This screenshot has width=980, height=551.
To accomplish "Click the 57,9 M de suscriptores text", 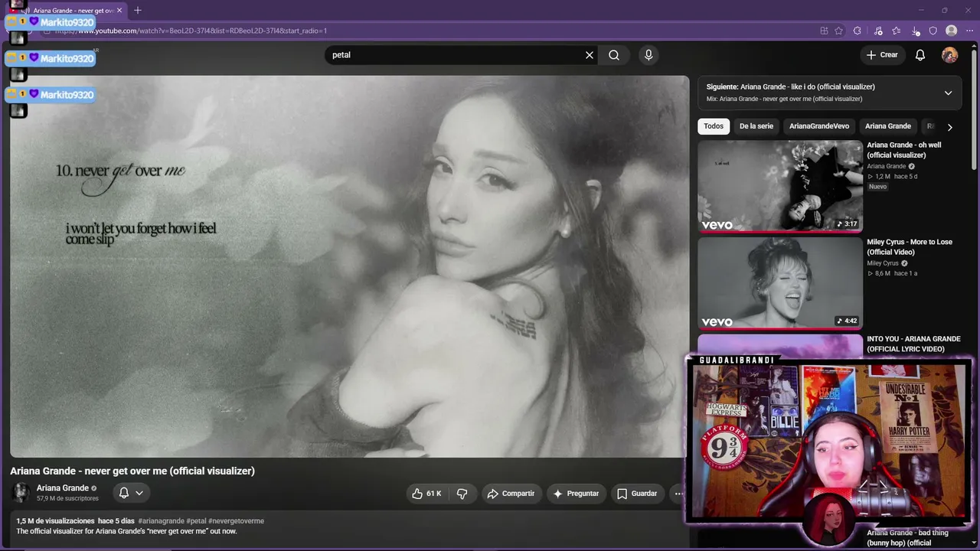I will coord(67,498).
